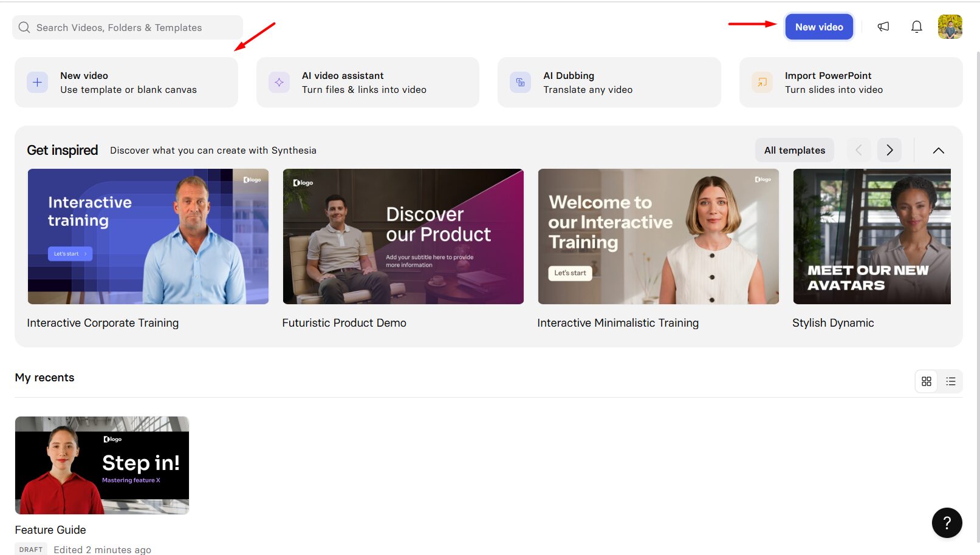Select Interactive Minimalistic Training template thumbnail
The image size is (980, 555).
point(659,236)
